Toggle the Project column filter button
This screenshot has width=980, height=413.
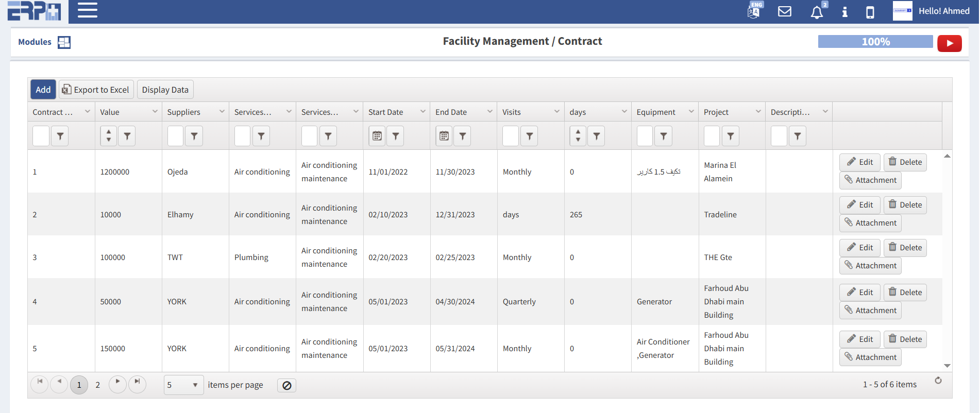coord(730,136)
